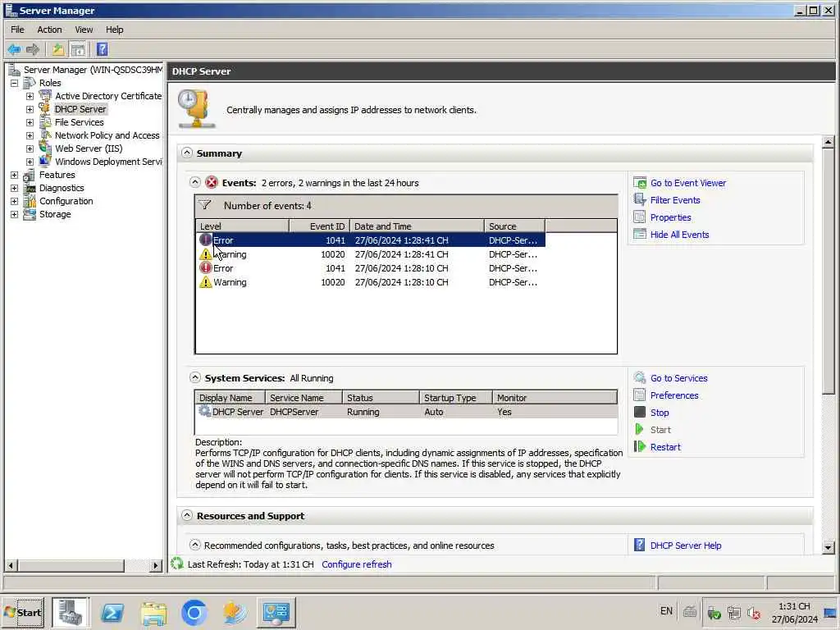
Task: Open the DHCP Server Help link
Action: (686, 546)
